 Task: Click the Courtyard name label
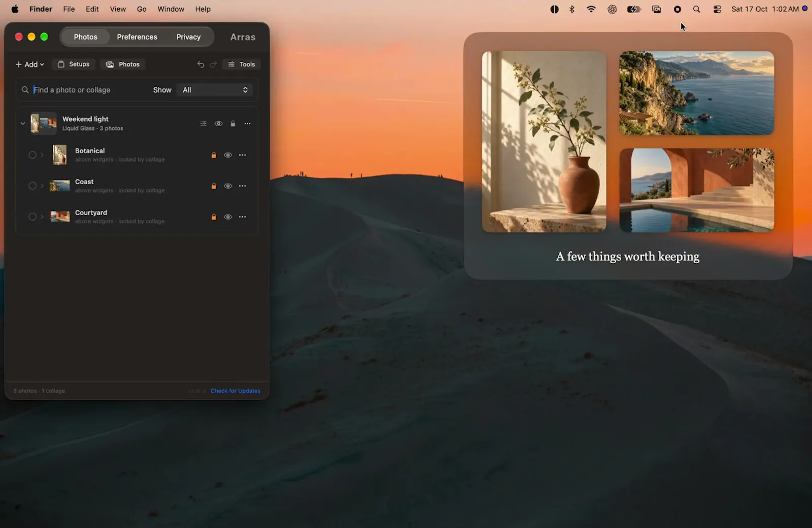tap(91, 213)
